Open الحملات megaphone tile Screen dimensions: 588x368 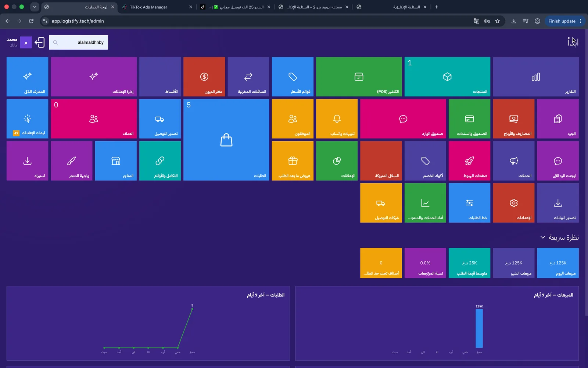click(513, 161)
